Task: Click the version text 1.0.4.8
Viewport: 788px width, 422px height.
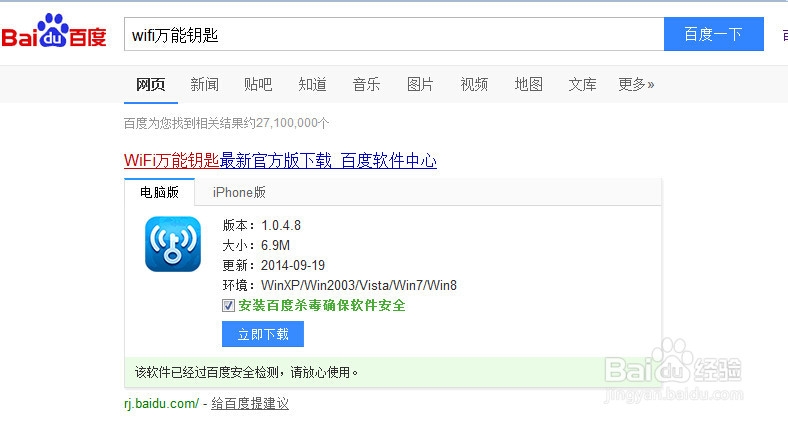Action: point(281,225)
